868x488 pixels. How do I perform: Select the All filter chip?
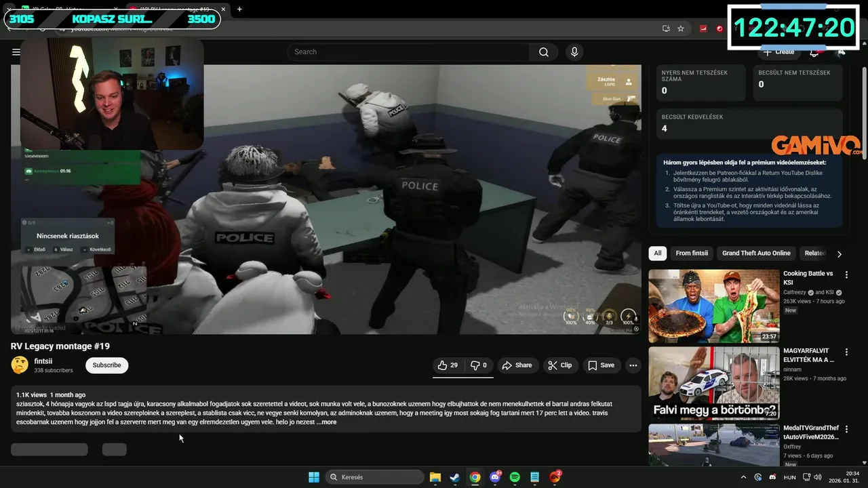coord(657,253)
